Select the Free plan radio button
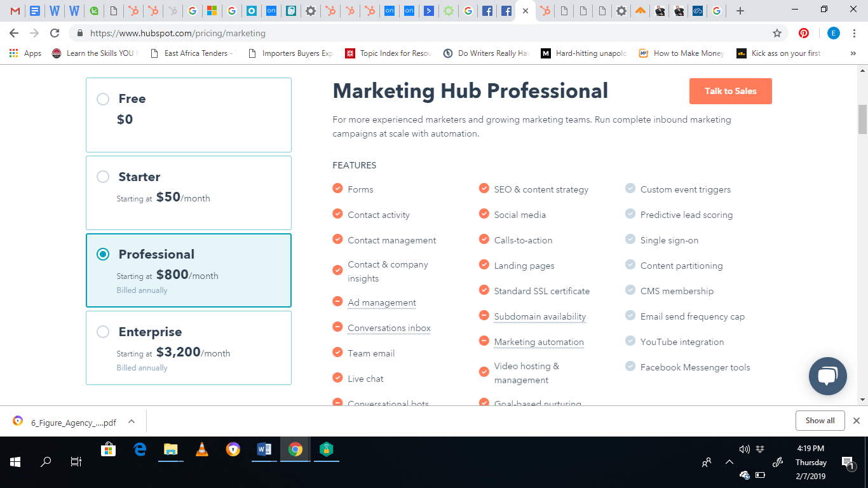 103,98
